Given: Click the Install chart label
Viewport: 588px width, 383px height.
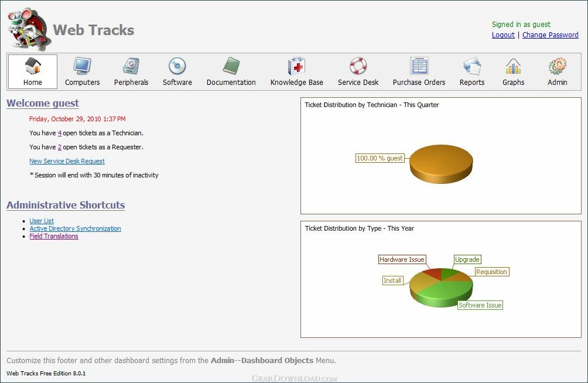Looking at the screenshot, I should 392,280.
